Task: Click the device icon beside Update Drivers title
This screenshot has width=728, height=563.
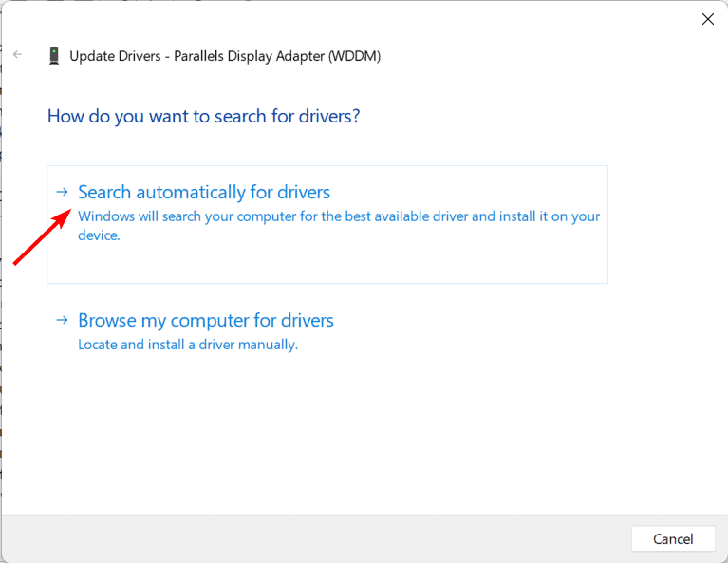Action: [x=54, y=56]
